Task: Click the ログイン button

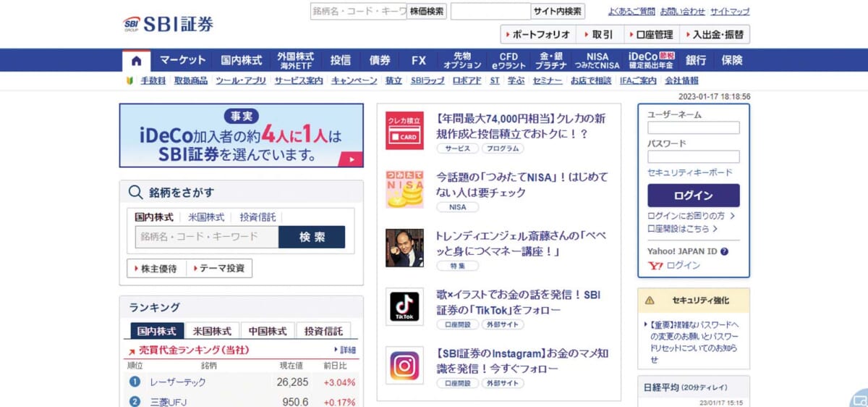Action: click(693, 196)
